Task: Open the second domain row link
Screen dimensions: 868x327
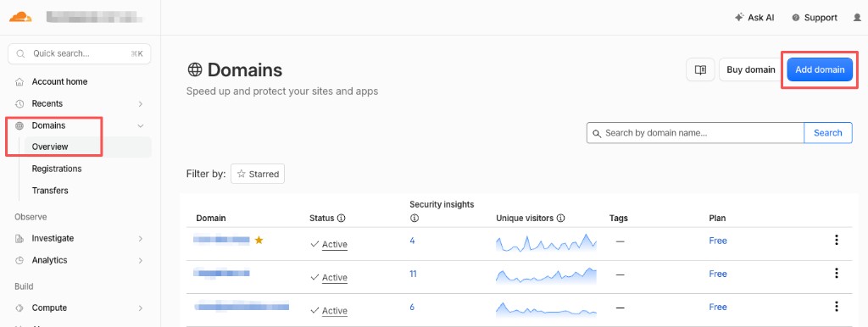Action: (221, 274)
